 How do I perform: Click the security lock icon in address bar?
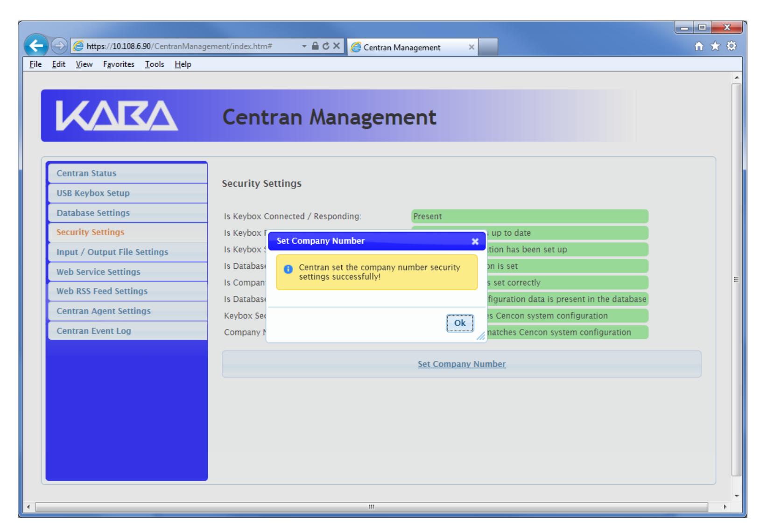pos(316,47)
